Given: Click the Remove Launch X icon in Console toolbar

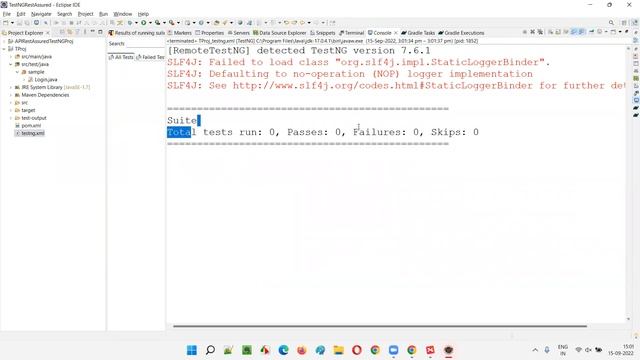Looking at the screenshot, I should pyautogui.click(x=532, y=32).
